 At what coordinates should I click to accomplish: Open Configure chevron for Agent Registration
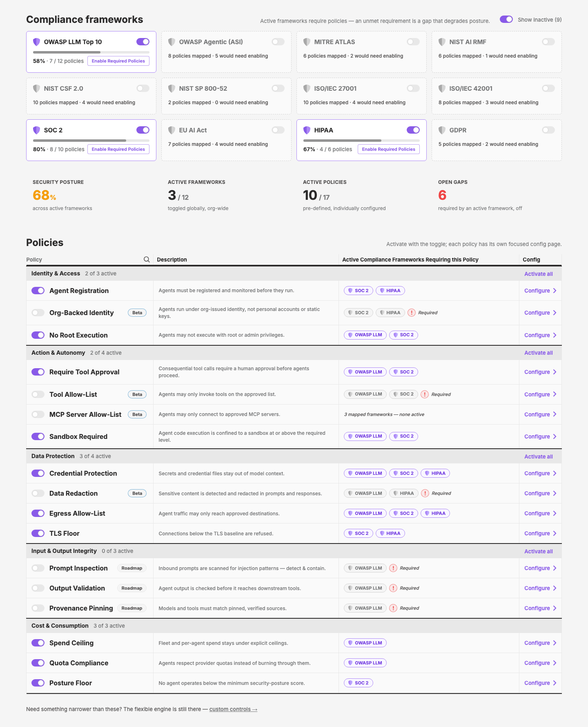[x=555, y=291]
